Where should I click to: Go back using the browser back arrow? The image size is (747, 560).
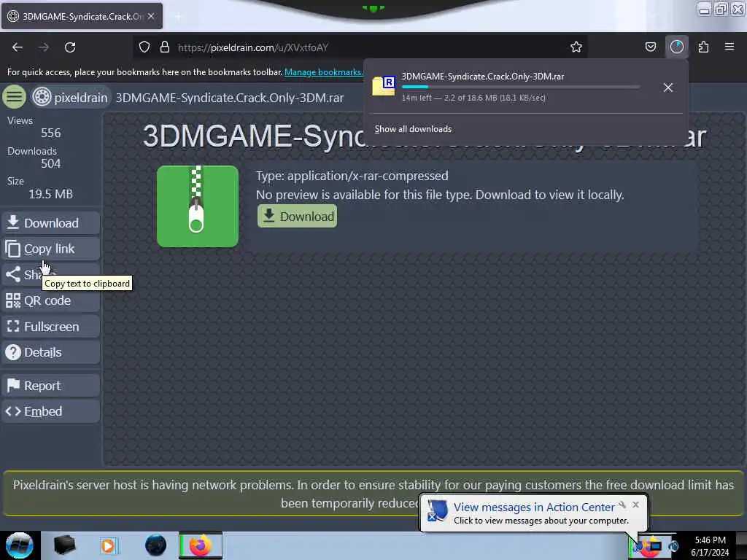[18, 47]
